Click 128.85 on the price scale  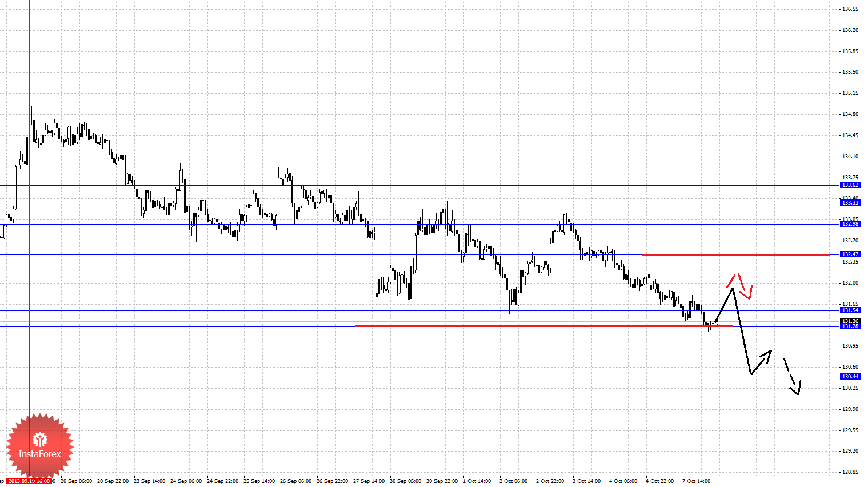click(850, 472)
